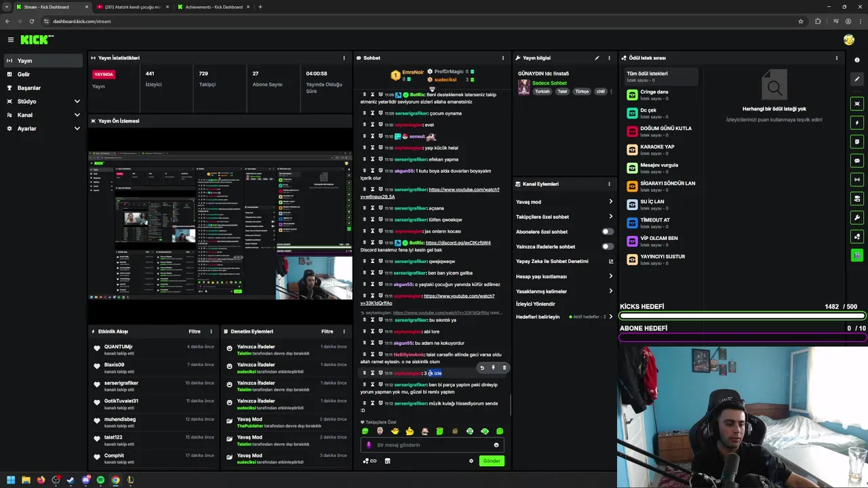Open the Windows Start button

(x=10, y=480)
